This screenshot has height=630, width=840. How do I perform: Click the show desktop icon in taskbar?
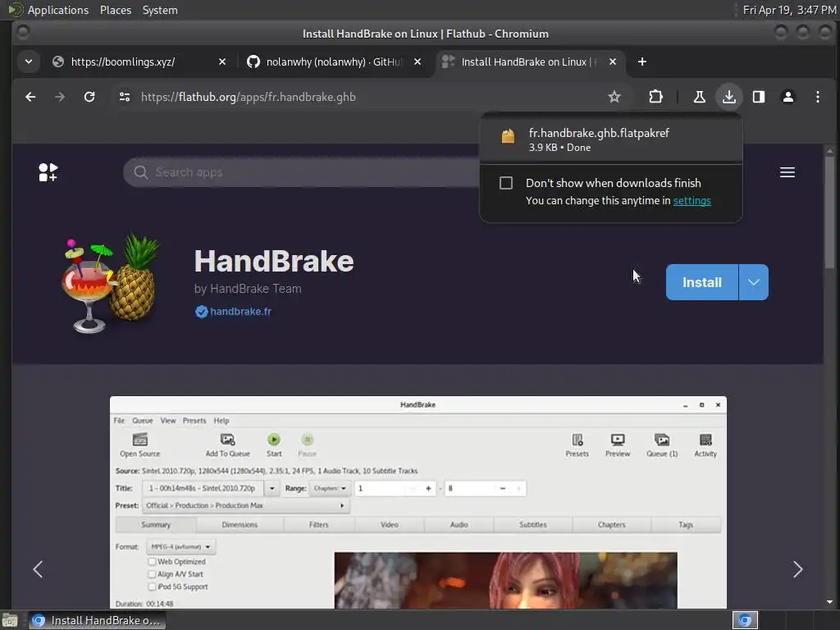point(10,620)
